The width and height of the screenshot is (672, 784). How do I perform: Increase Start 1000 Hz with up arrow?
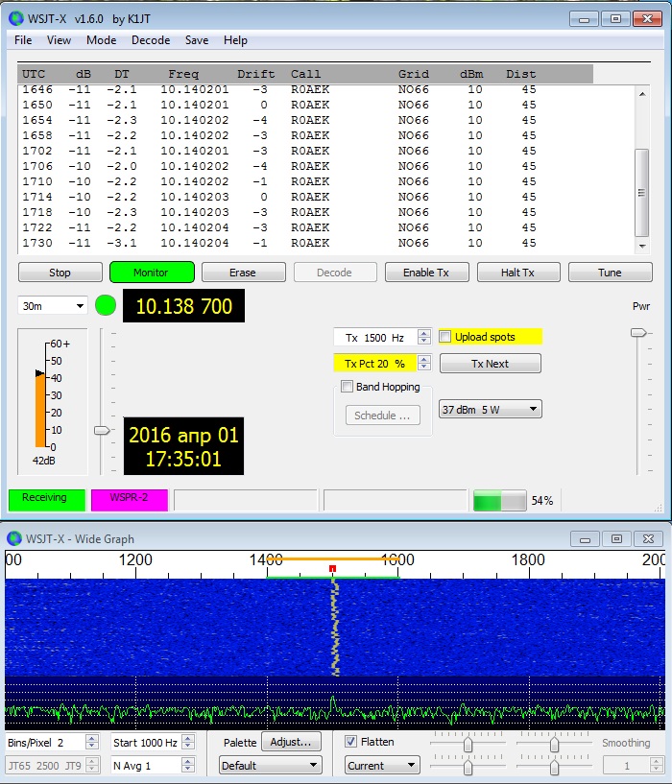click(187, 739)
